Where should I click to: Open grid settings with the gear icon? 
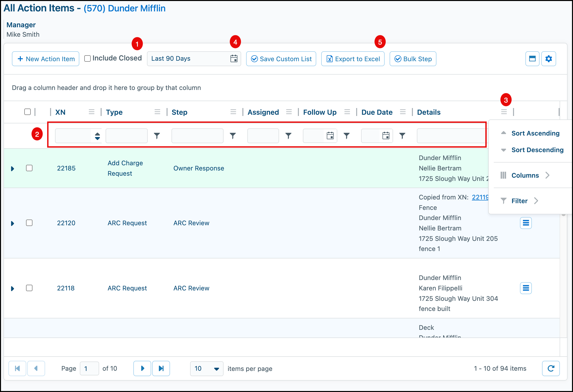(549, 59)
